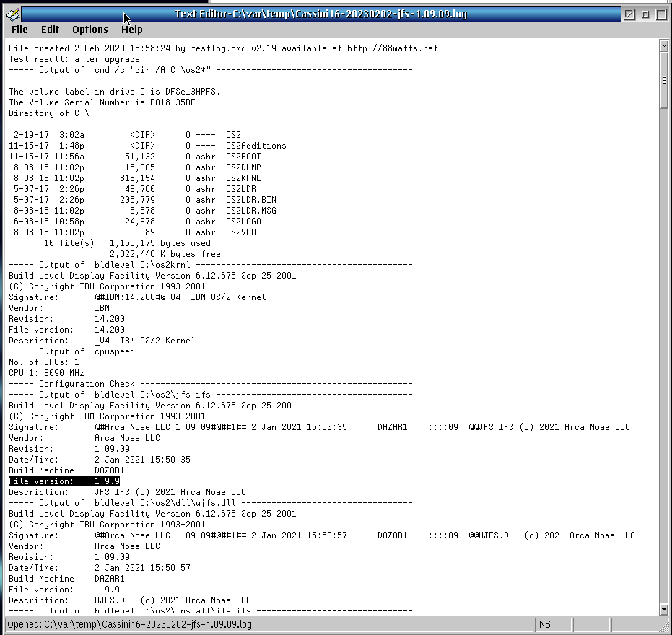Open the Edit menu
Viewport: 672px width, 635px height.
pos(50,30)
